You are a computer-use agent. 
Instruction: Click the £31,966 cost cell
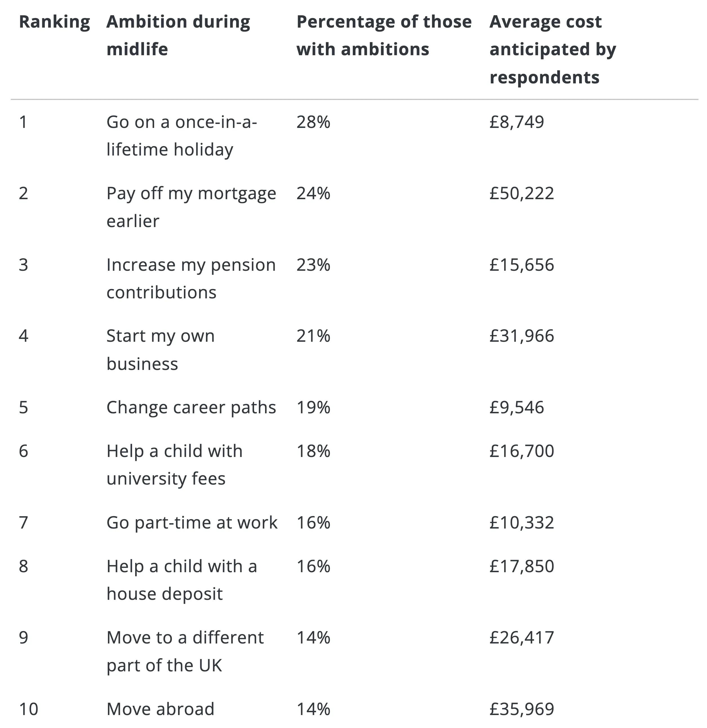pyautogui.click(x=521, y=336)
